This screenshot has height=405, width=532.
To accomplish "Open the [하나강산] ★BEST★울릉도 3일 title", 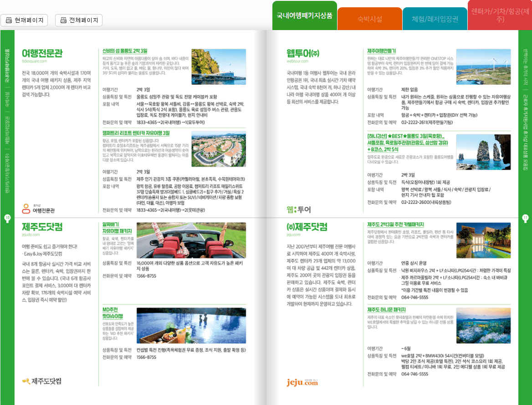I will pyautogui.click(x=408, y=143).
